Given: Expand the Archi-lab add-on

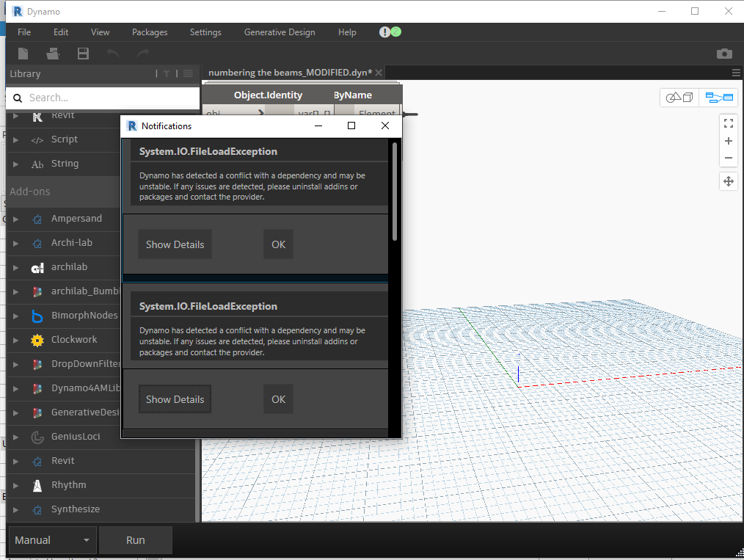Looking at the screenshot, I should point(15,243).
